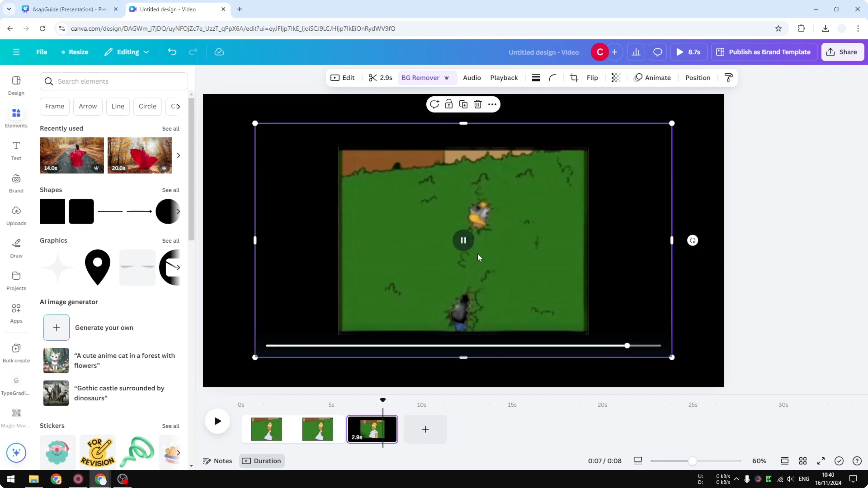Image resolution: width=868 pixels, height=488 pixels.
Task: Click the corner rounding icon
Action: pyautogui.click(x=552, y=78)
